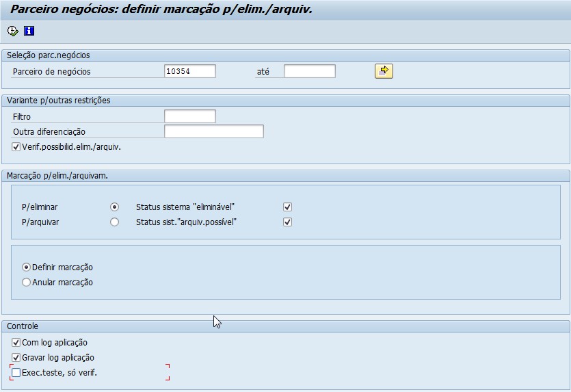Click the Marcação p/elim./arquivam. header
571x392 pixels.
(x=57, y=176)
